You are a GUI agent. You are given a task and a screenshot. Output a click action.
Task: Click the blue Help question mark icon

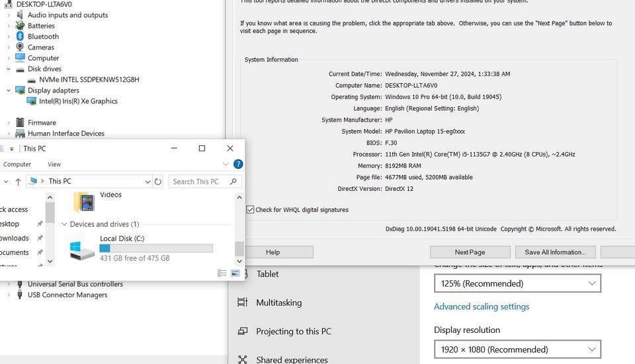[238, 164]
